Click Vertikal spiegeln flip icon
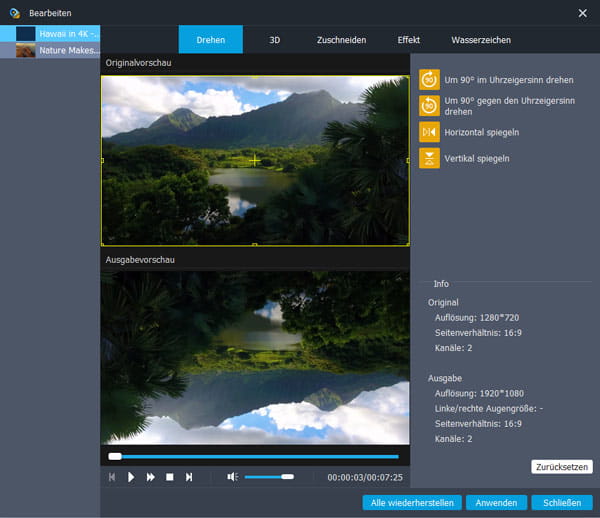Image resolution: width=600 pixels, height=518 pixels. click(429, 158)
